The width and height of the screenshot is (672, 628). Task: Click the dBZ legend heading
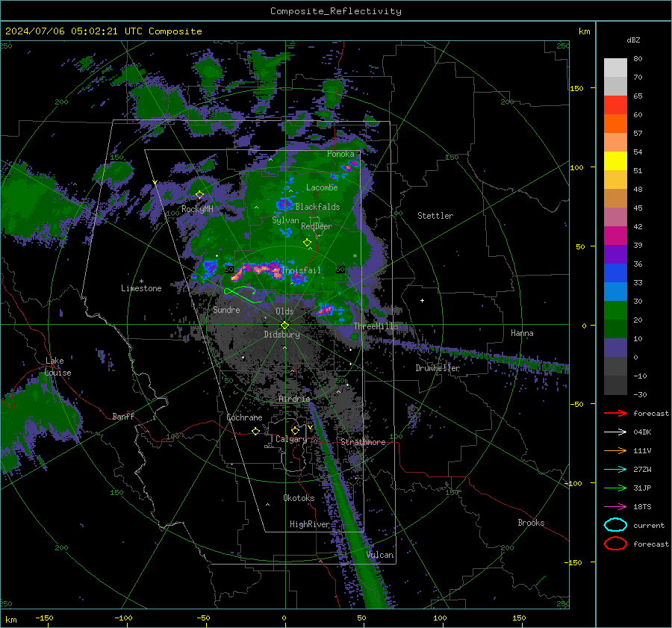point(633,40)
